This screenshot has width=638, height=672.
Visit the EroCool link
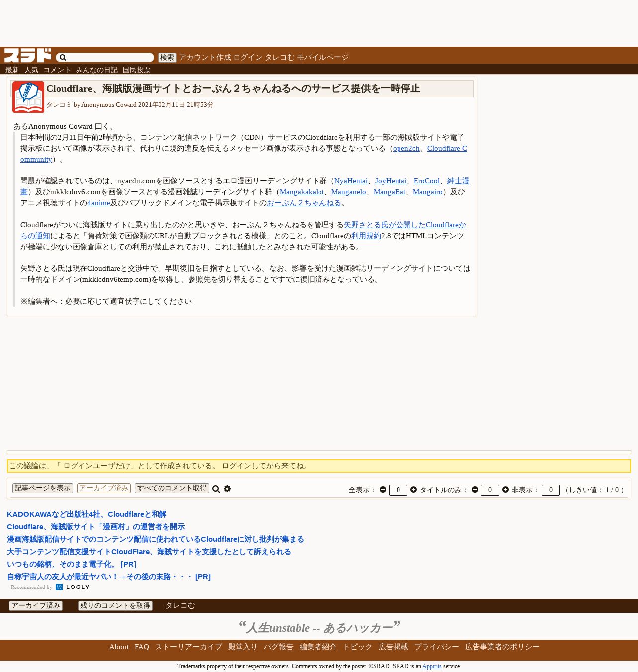pos(427,181)
